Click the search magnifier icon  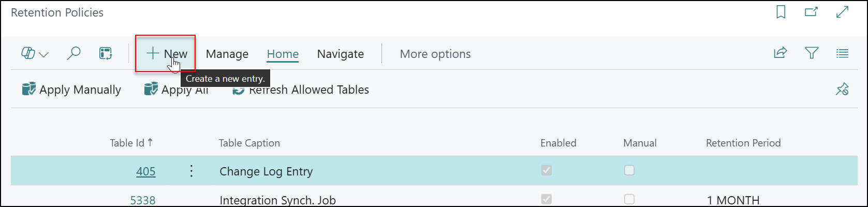(74, 53)
